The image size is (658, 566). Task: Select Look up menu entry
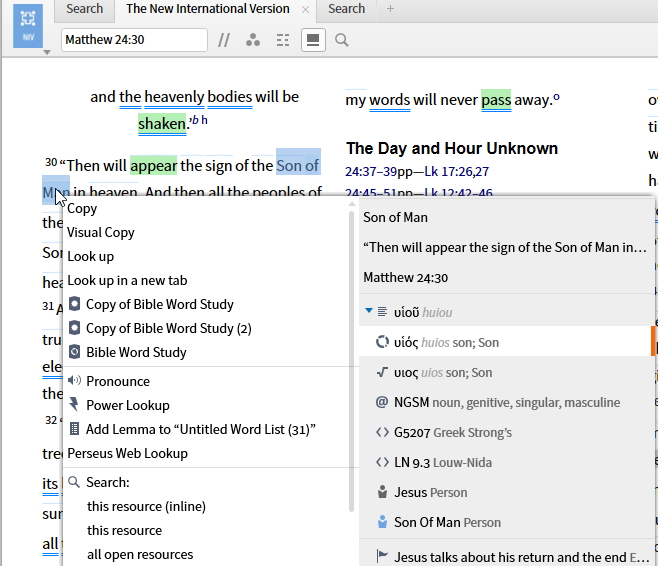coord(90,256)
